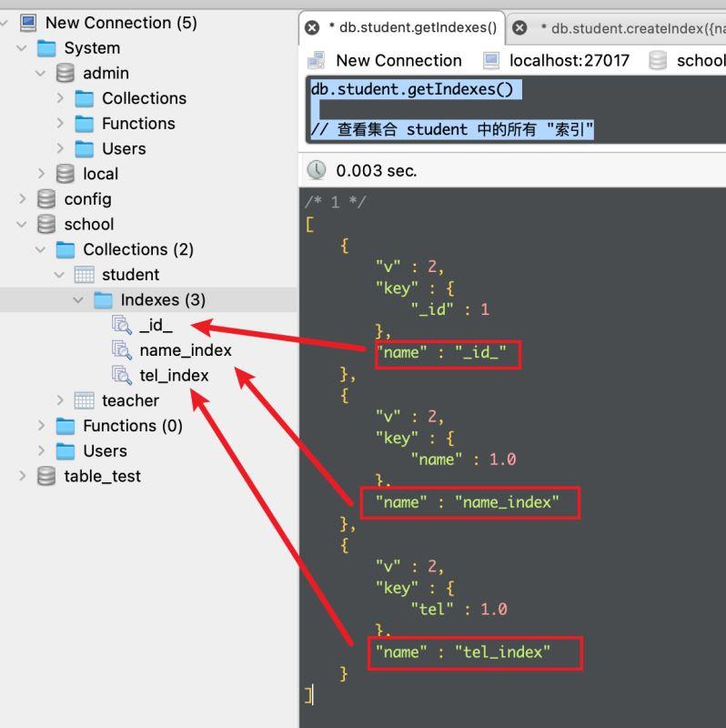726x728 pixels.
Task: Select the Users folder under admin
Action: click(x=123, y=148)
